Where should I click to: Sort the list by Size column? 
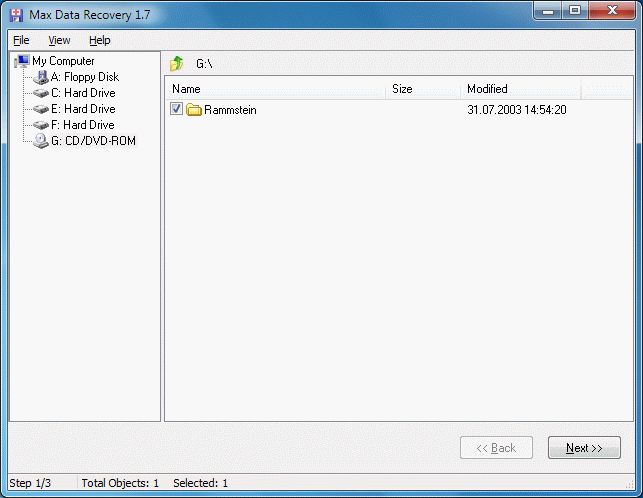[423, 89]
